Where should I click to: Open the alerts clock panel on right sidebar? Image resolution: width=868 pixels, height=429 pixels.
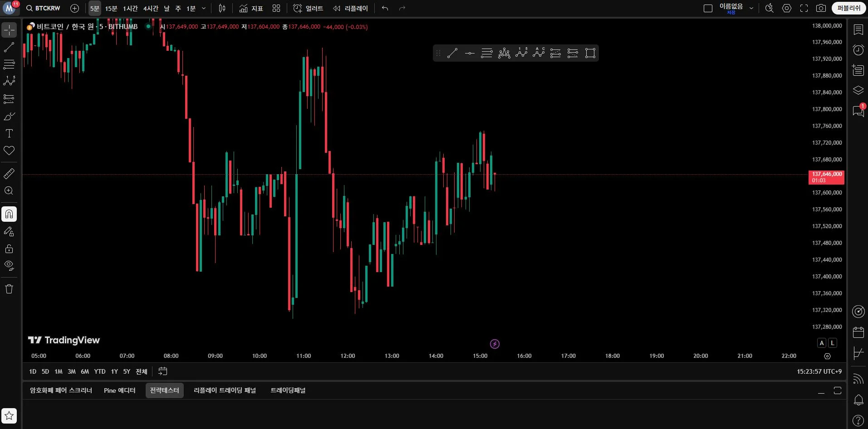(x=858, y=50)
